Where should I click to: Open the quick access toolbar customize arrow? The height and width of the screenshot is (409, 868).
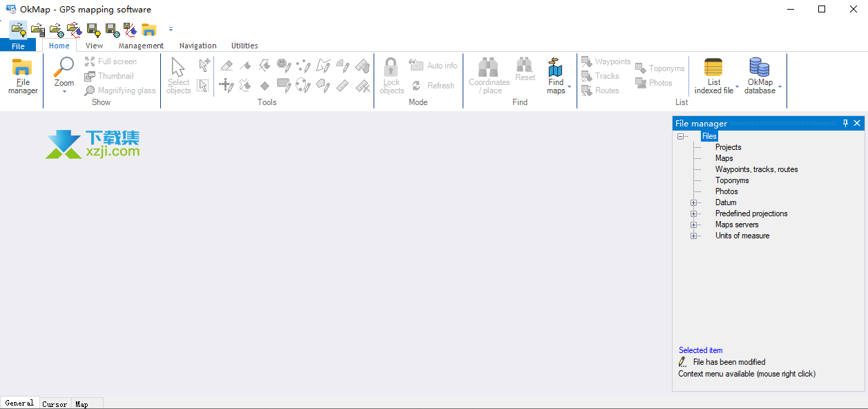[x=171, y=29]
